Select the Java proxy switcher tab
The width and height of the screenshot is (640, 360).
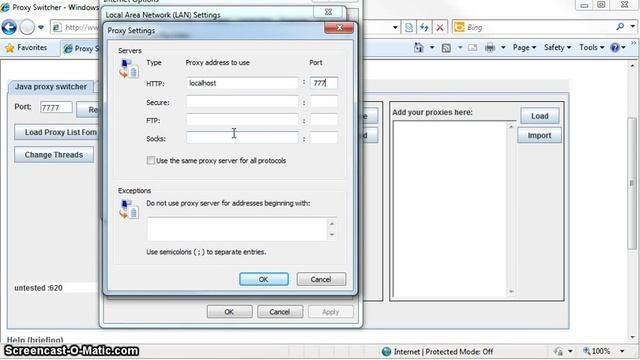[x=51, y=87]
